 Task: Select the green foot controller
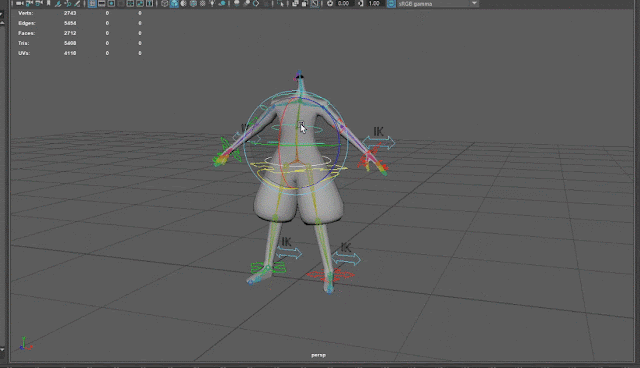click(268, 268)
